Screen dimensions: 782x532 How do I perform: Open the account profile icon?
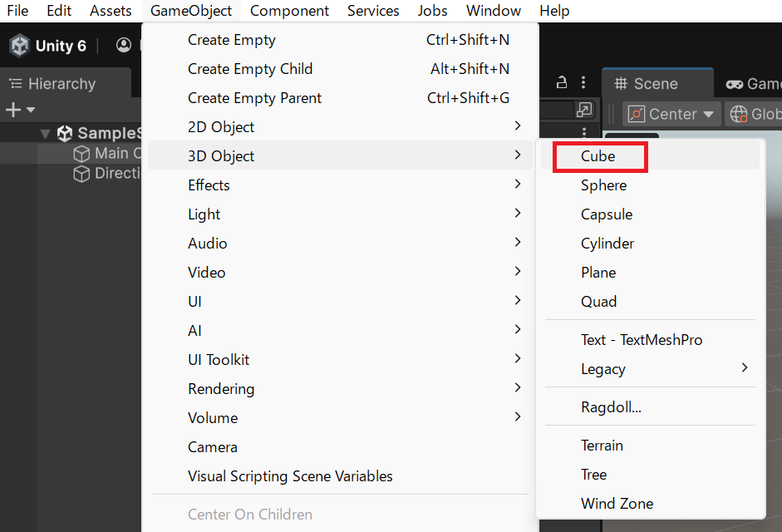coord(124,45)
